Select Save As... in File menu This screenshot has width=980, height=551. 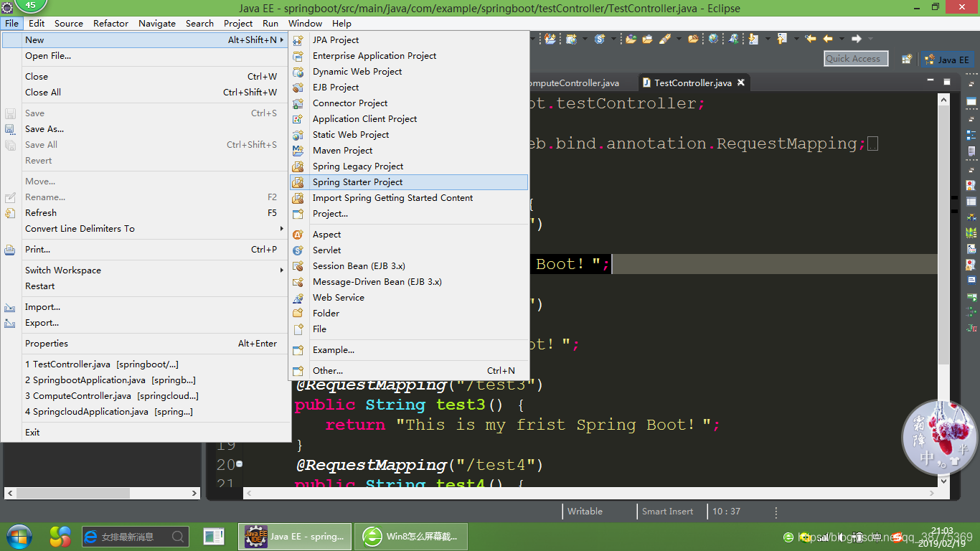coord(146,129)
